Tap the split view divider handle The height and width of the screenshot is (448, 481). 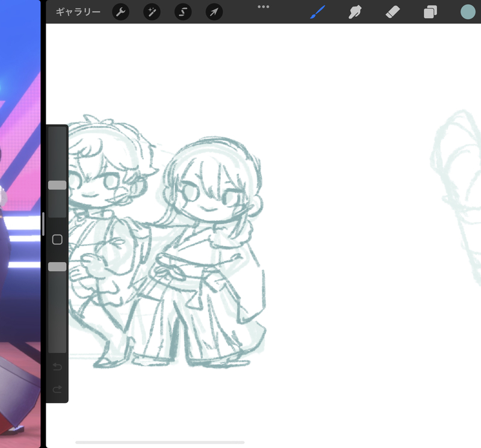pyautogui.click(x=43, y=224)
